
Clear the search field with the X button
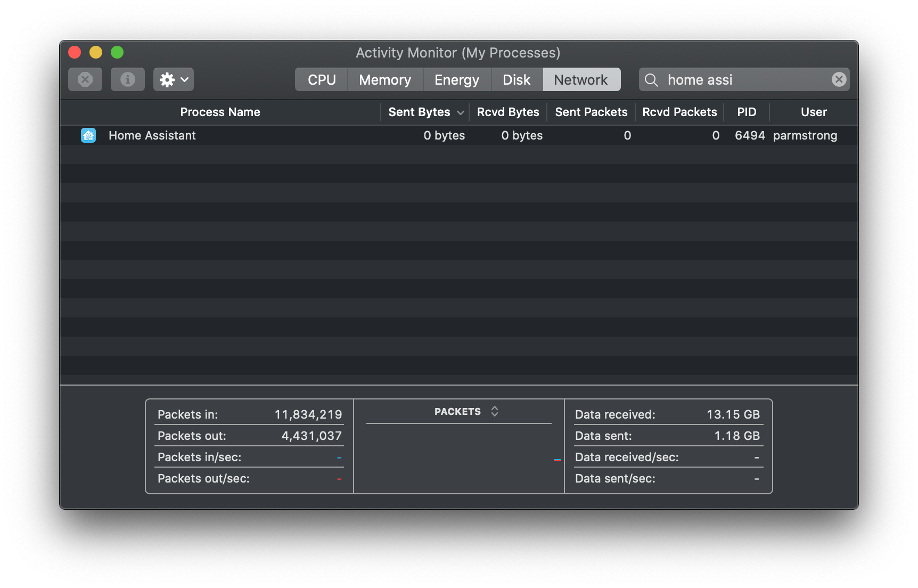839,79
